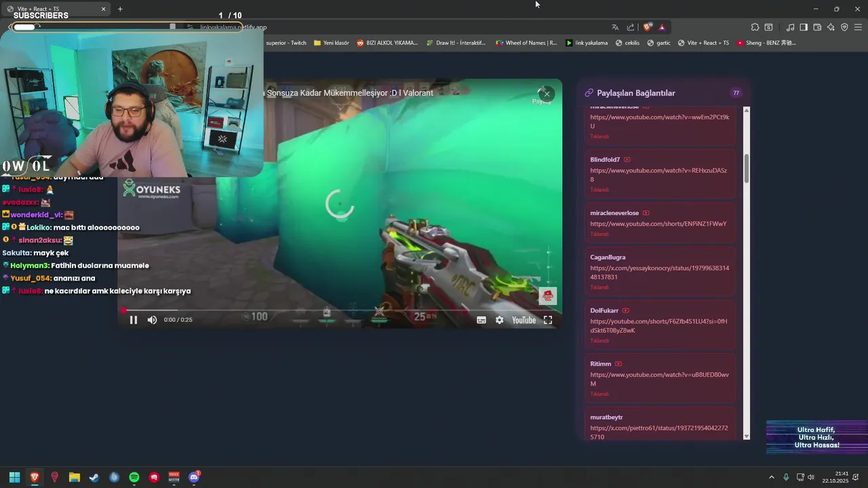Click YouTube icon next to Ritimm
Image resolution: width=868 pixels, height=488 pixels.
click(x=618, y=364)
